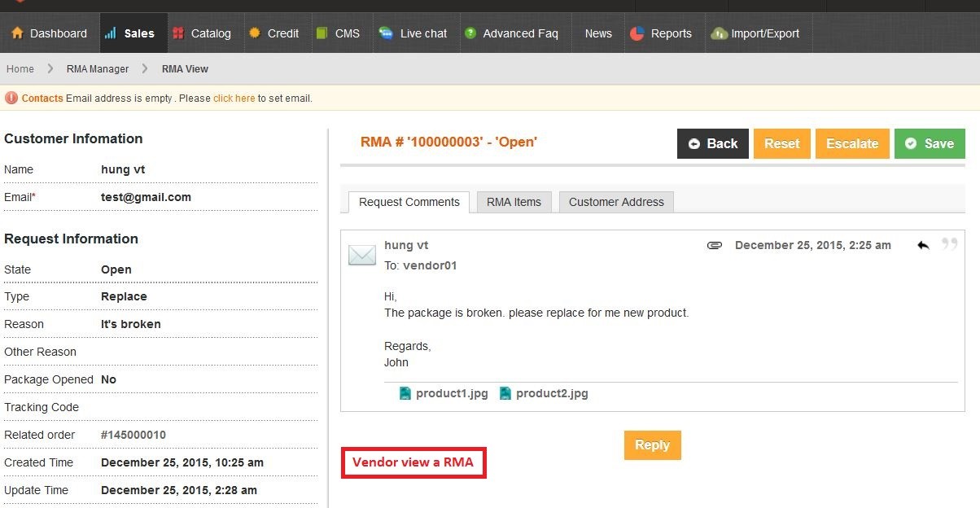This screenshot has height=508, width=980.
Task: Click the Reports pie chart icon
Action: coord(637,33)
